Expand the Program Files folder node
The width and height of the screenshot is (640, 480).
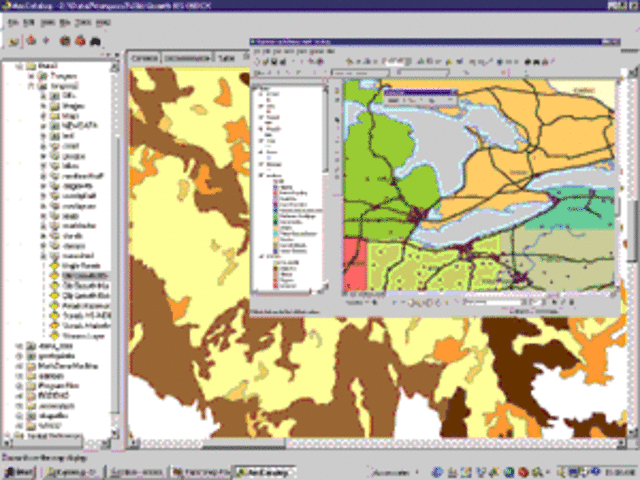pyautogui.click(x=19, y=386)
